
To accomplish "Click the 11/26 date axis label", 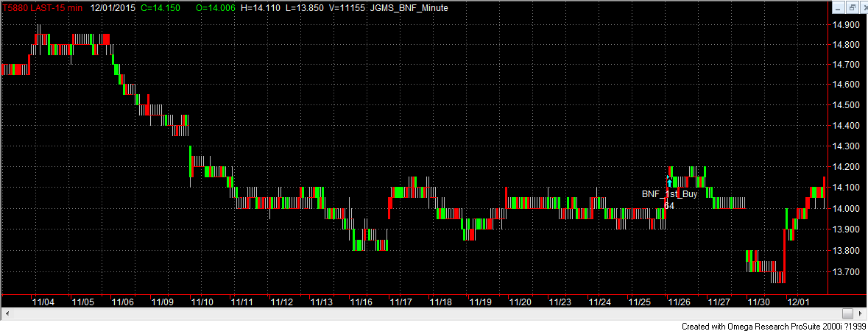I will (x=679, y=302).
